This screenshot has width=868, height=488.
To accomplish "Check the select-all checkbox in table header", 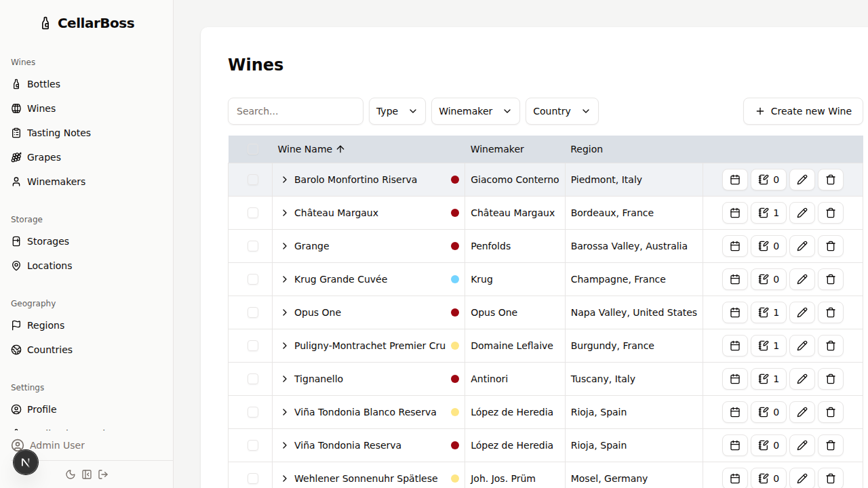I will pos(253,149).
